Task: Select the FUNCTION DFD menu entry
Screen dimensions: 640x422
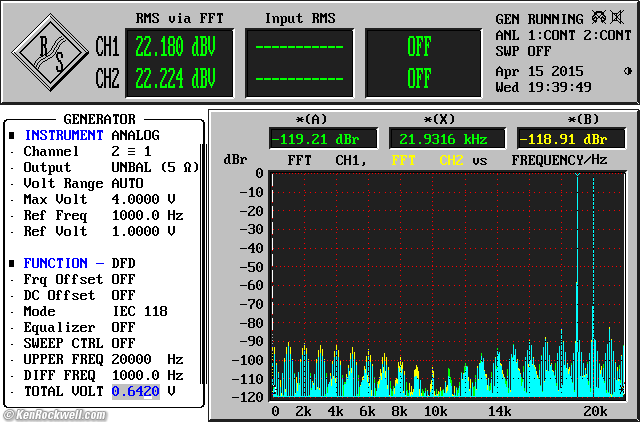Action: (123, 263)
